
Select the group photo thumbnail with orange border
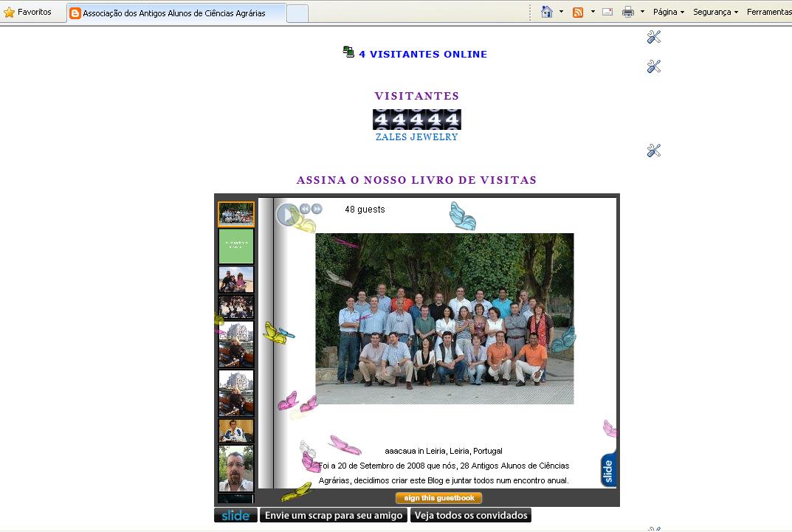236,215
